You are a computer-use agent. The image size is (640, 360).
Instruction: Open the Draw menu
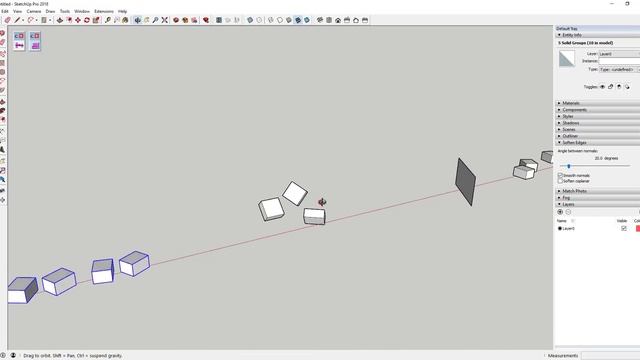point(50,11)
